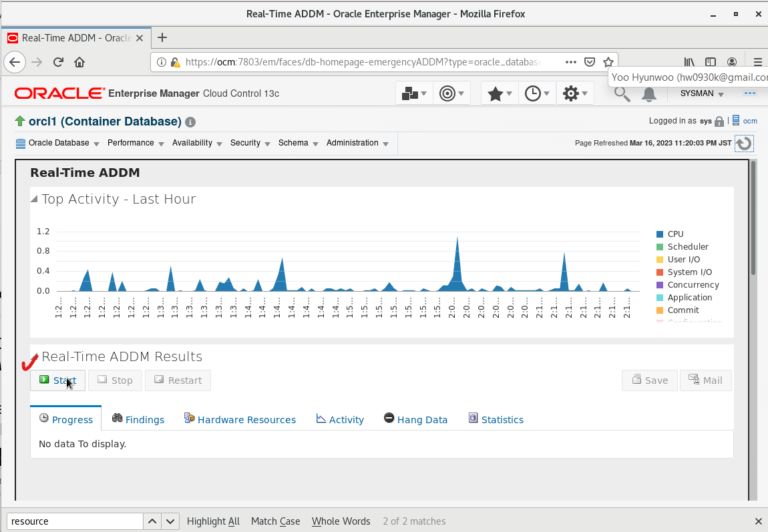Show orcl1 target information icon
The image size is (768, 532).
pyautogui.click(x=190, y=122)
